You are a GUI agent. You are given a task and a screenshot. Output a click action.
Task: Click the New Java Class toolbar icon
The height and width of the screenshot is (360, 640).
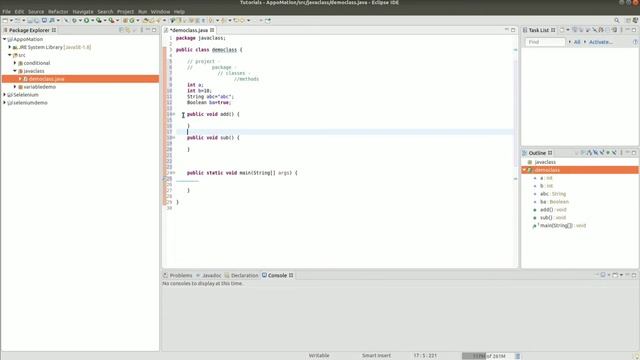click(131, 20)
